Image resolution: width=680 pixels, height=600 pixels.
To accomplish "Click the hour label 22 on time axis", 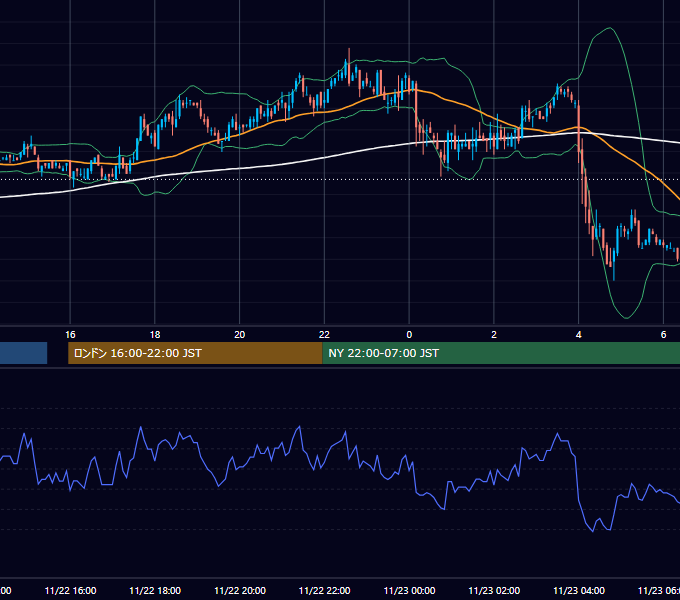I will 324,335.
